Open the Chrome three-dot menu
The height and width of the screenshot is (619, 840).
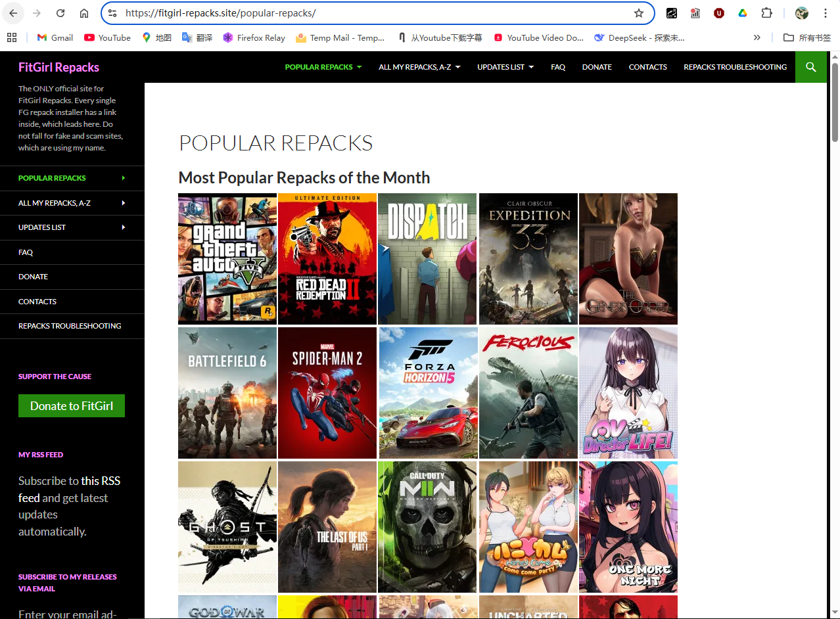point(826,13)
